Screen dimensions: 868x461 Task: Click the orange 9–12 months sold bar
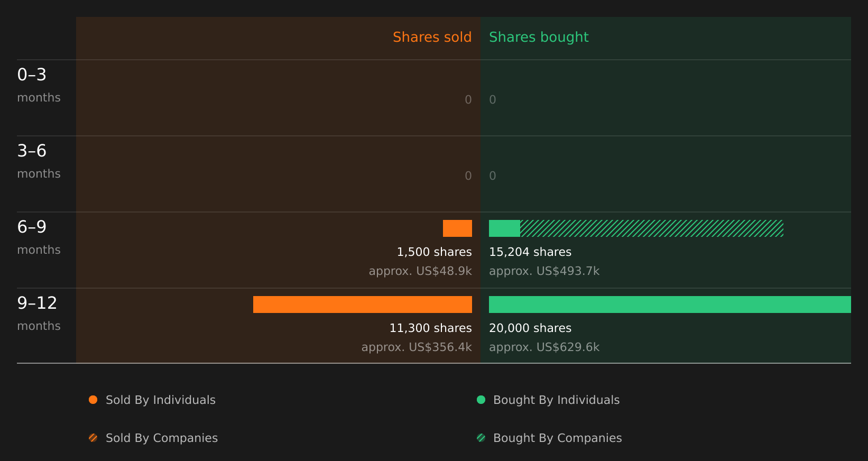pos(363,305)
